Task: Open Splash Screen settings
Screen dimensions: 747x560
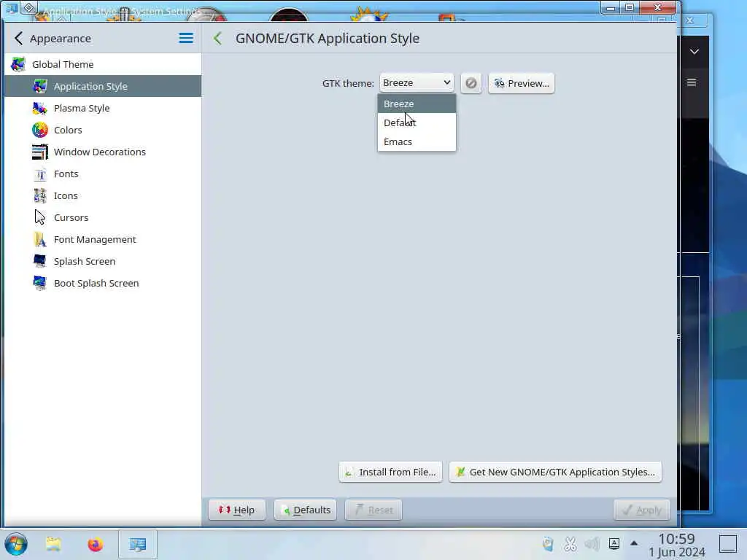Action: pos(103,262)
